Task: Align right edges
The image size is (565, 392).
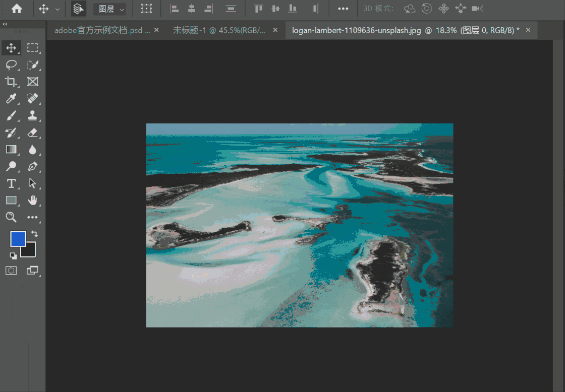Action: point(209,9)
